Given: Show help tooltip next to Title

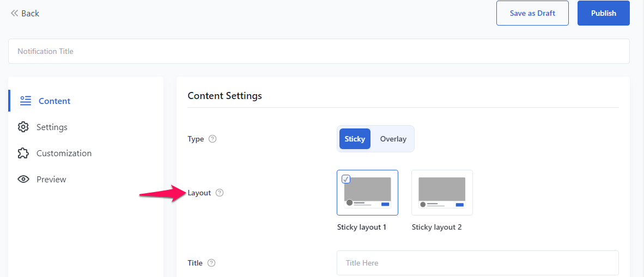Looking at the screenshot, I should click(211, 263).
